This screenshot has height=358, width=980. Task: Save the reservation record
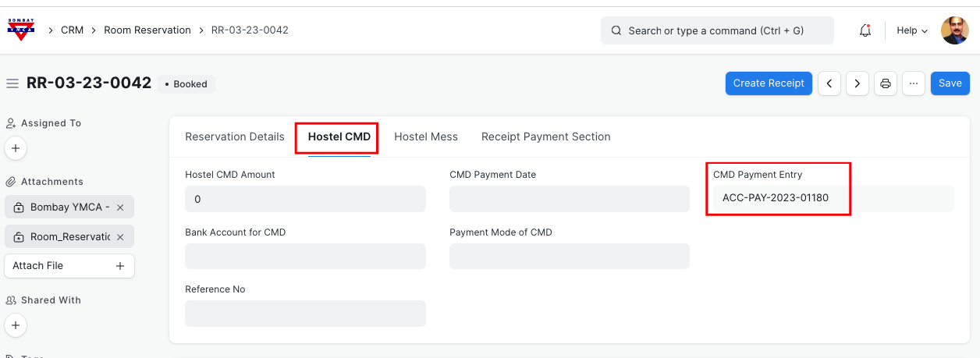tap(950, 83)
